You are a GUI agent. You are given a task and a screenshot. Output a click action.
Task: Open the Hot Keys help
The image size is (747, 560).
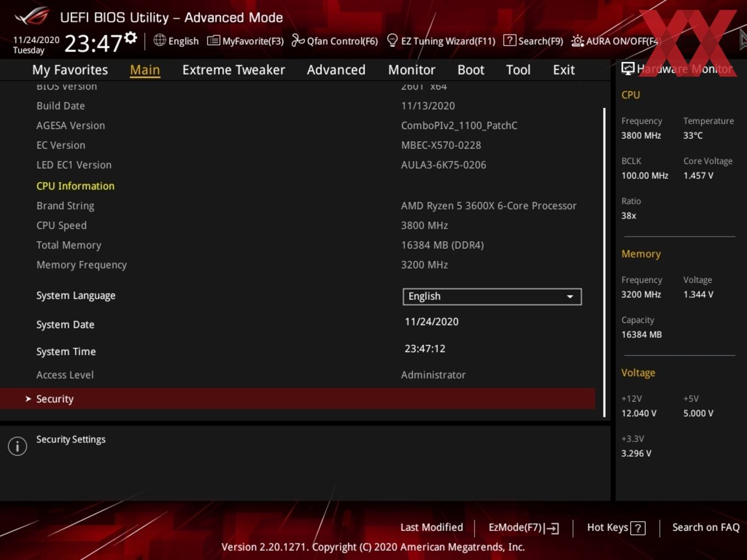616,528
